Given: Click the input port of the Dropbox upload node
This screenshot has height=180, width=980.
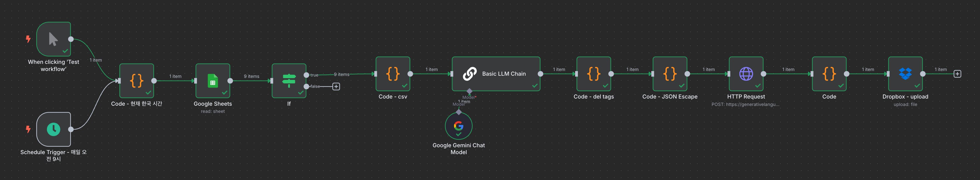Looking at the screenshot, I should click(x=888, y=74).
